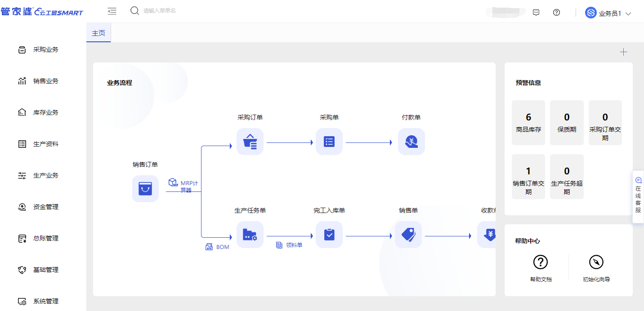Click the 销售业务 chart icon in sidebar

click(x=22, y=81)
